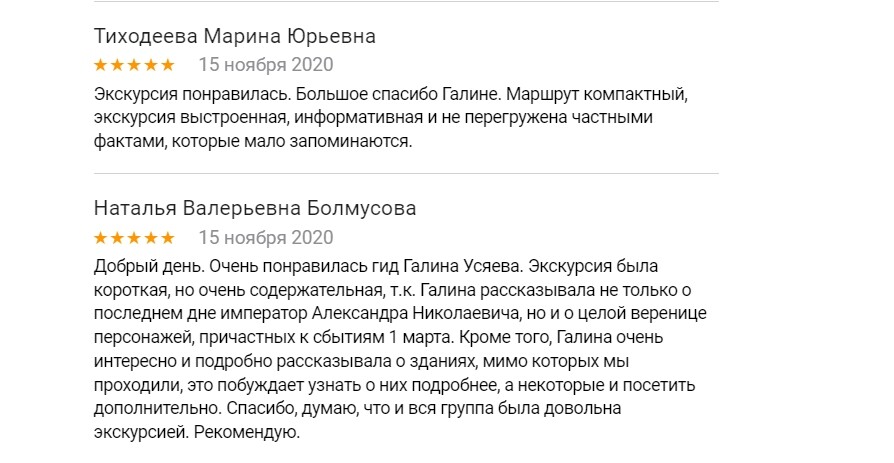Open reviewer name Тиходеева Марина Юрьевна

coord(234,37)
